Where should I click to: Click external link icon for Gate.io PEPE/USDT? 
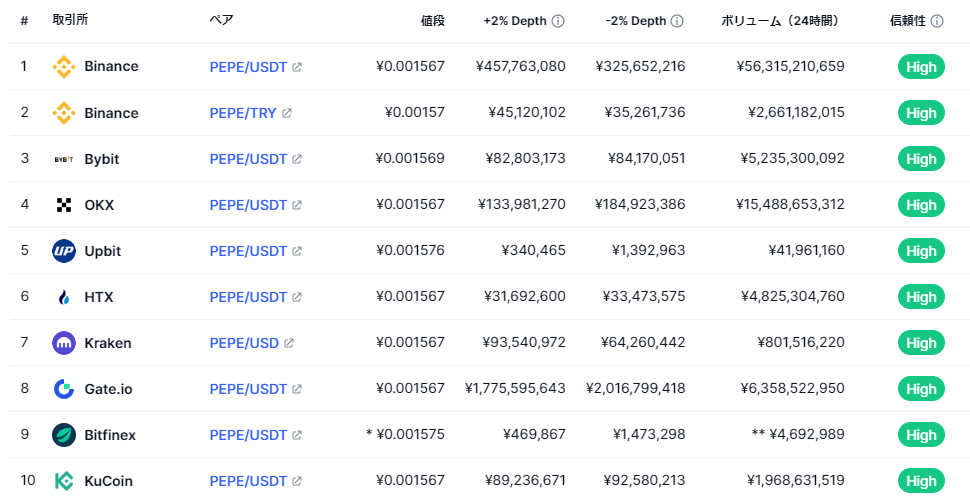297,389
